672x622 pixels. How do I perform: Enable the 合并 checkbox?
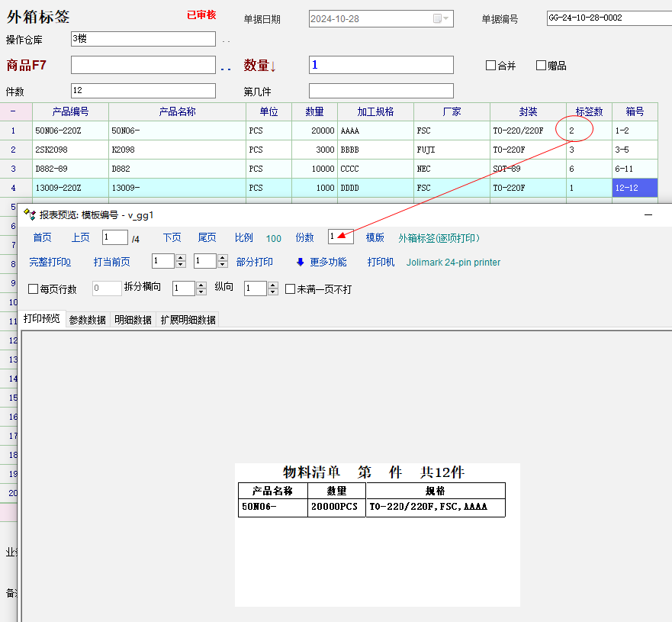[x=490, y=66]
